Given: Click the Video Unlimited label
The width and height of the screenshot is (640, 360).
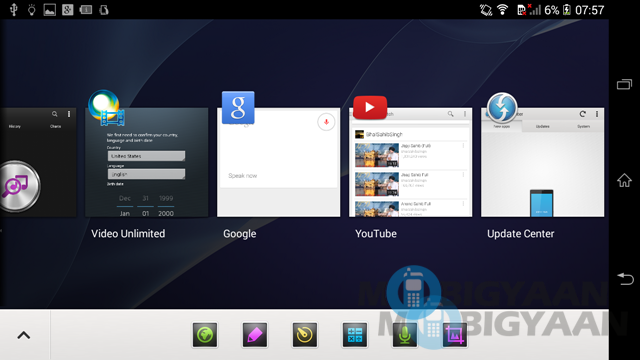Looking at the screenshot, I should (x=128, y=234).
